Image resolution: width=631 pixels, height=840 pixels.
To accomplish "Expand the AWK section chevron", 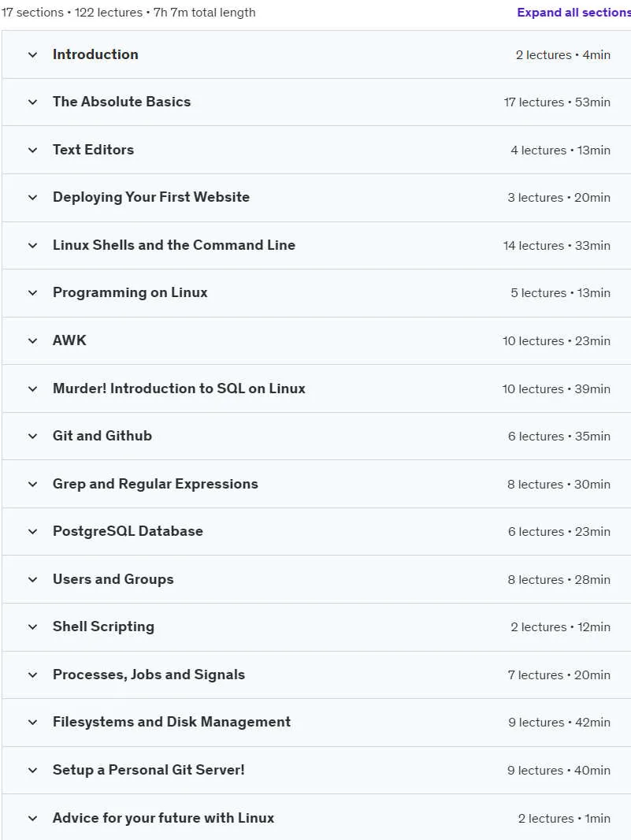I will (x=32, y=340).
